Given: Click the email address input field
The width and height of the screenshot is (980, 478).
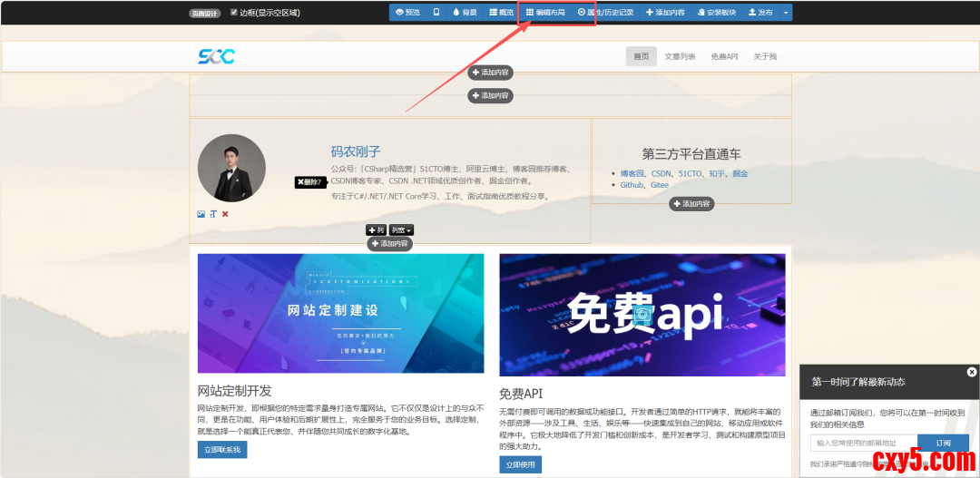Looking at the screenshot, I should click(x=863, y=443).
